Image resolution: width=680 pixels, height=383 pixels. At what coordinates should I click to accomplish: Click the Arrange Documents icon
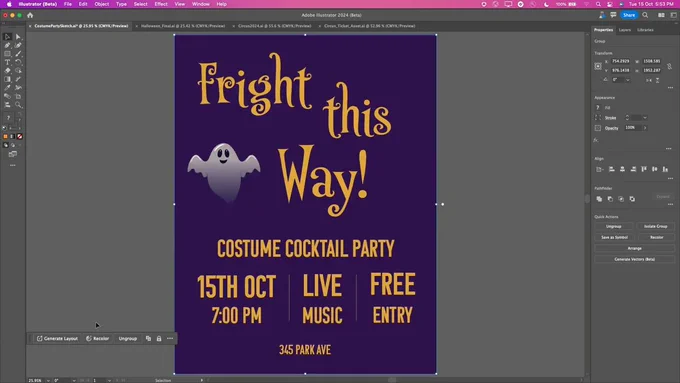pos(661,15)
